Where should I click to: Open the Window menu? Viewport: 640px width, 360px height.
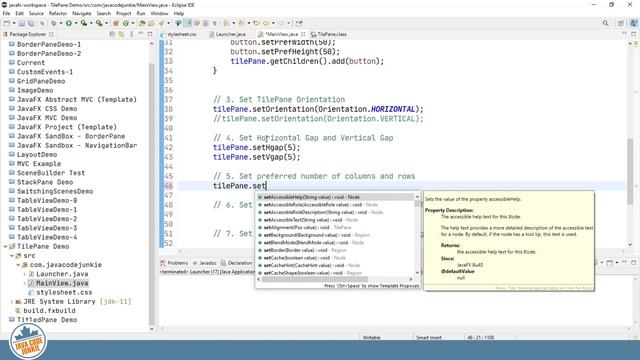pyautogui.click(x=159, y=13)
